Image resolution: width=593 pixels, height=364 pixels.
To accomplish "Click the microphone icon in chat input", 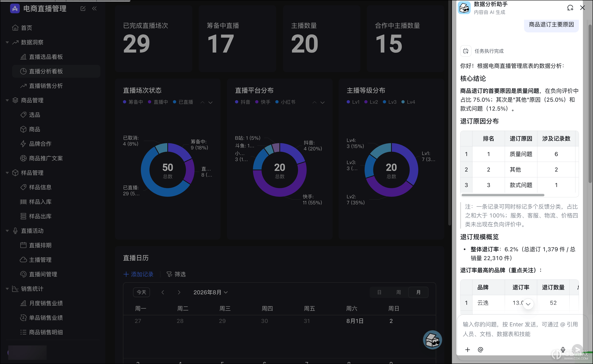I will [x=563, y=350].
